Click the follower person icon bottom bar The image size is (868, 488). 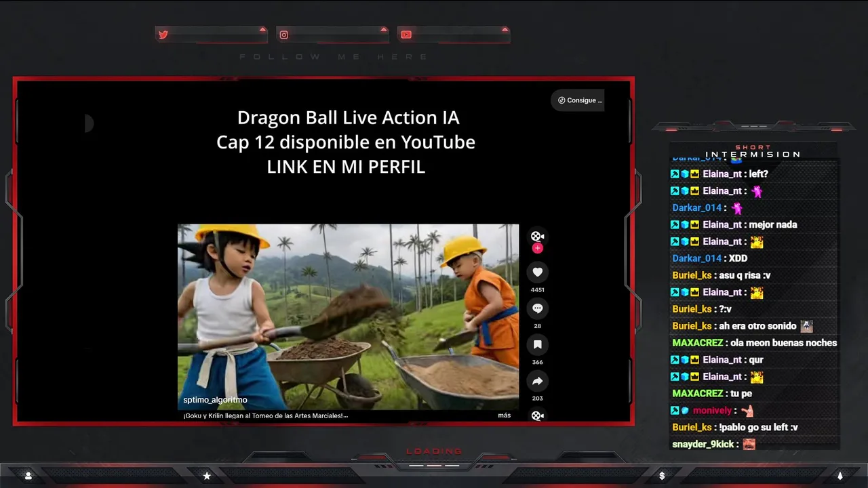28,476
